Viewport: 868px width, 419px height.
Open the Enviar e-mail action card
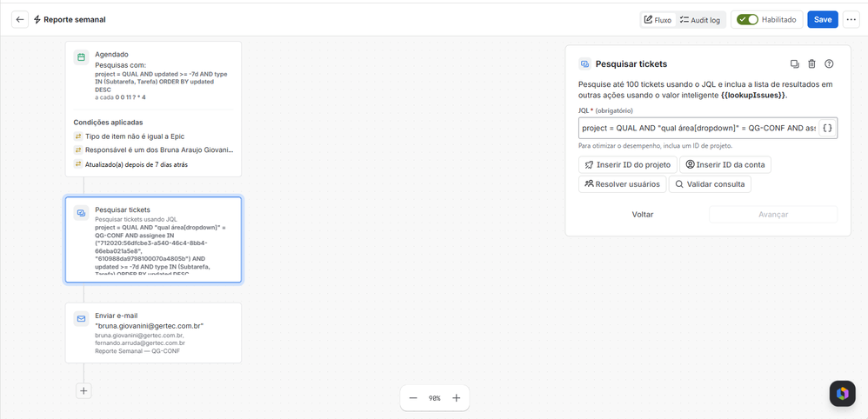(153, 333)
